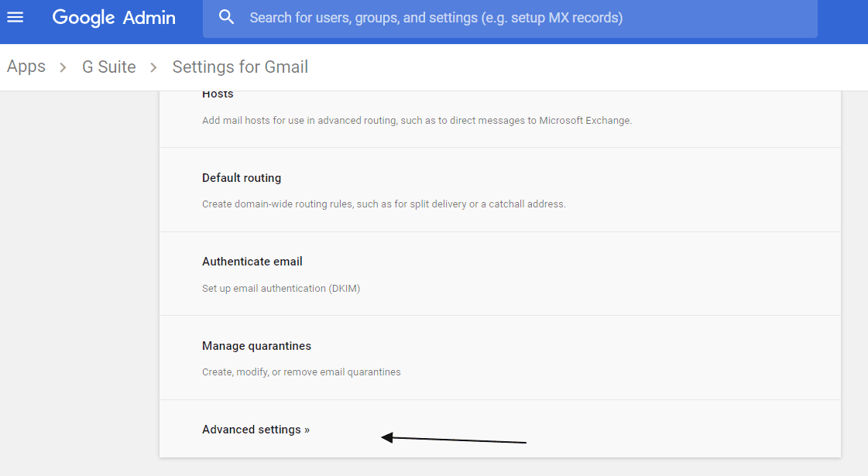Open G Suite from the breadcrumb trail

point(108,67)
